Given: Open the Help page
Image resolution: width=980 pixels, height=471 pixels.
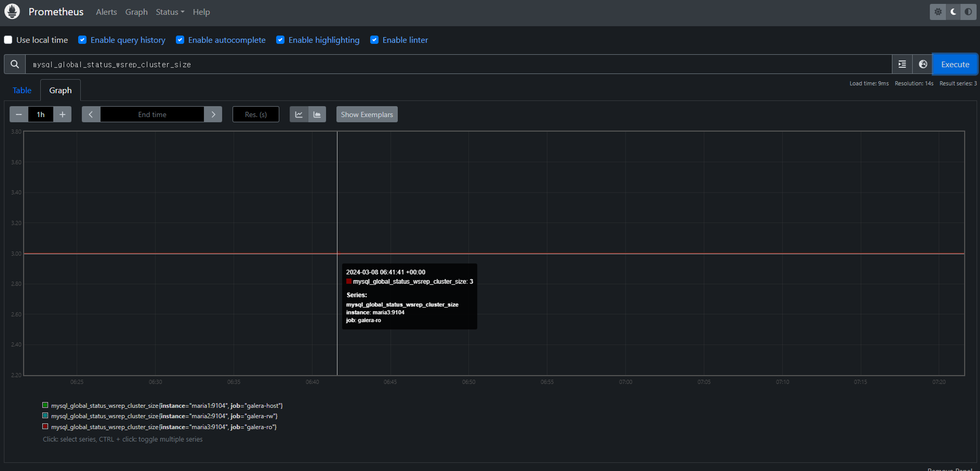Looking at the screenshot, I should (x=201, y=12).
